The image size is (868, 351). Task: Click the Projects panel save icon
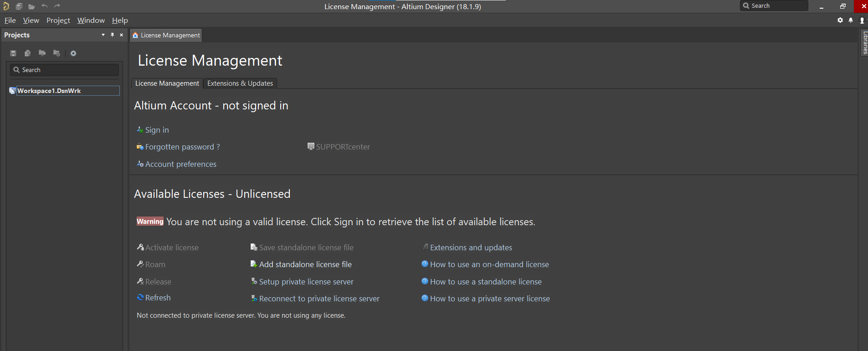tap(13, 53)
